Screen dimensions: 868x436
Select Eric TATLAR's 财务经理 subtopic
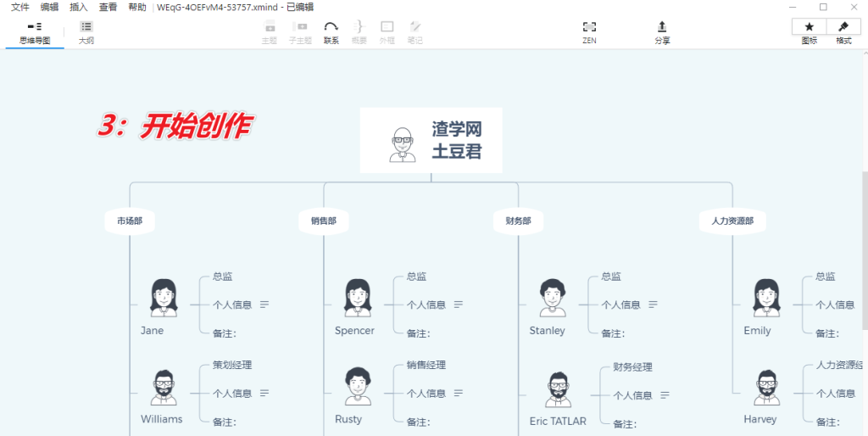pyautogui.click(x=632, y=366)
